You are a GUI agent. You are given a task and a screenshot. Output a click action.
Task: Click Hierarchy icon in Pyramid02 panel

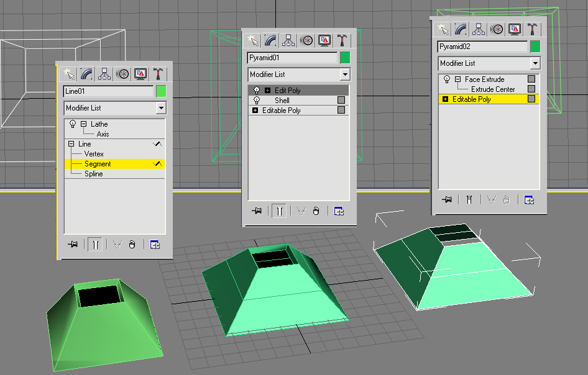(479, 29)
